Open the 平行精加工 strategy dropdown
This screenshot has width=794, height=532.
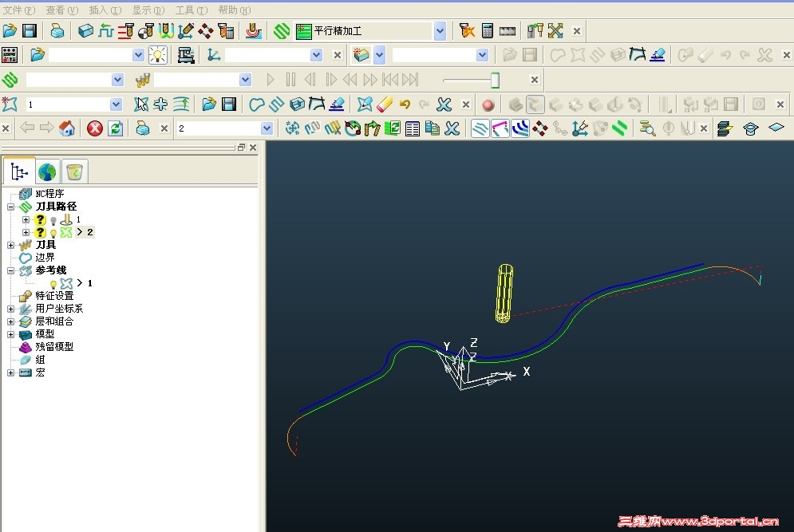(x=440, y=31)
